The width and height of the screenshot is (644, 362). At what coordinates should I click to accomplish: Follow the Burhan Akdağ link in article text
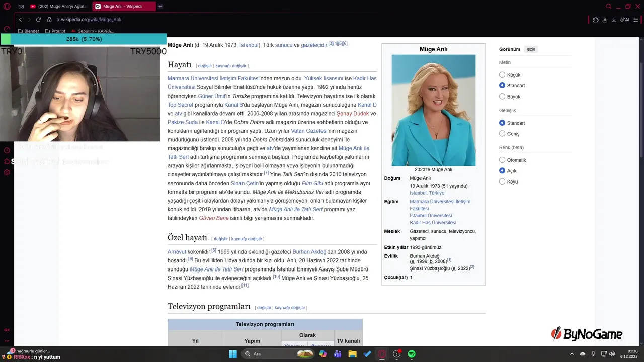[x=309, y=252]
